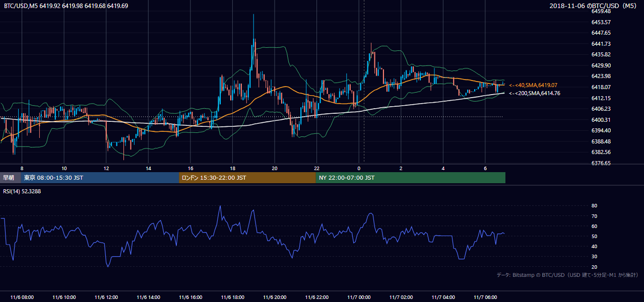This screenshot has height=302, width=644.
Task: Click the bottom time label 11/6 22:00
Action: click(317, 297)
